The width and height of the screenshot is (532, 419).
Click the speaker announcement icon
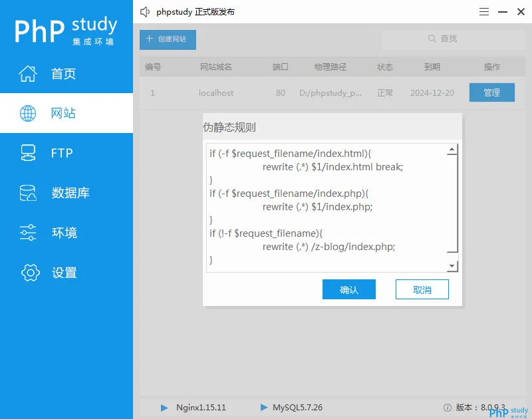coord(145,12)
